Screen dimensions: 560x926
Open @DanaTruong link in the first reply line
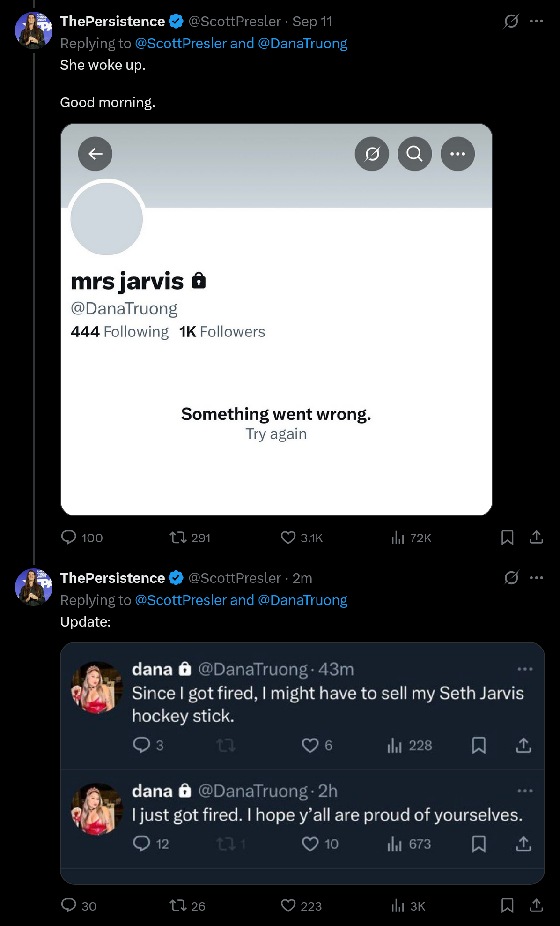[x=302, y=44]
